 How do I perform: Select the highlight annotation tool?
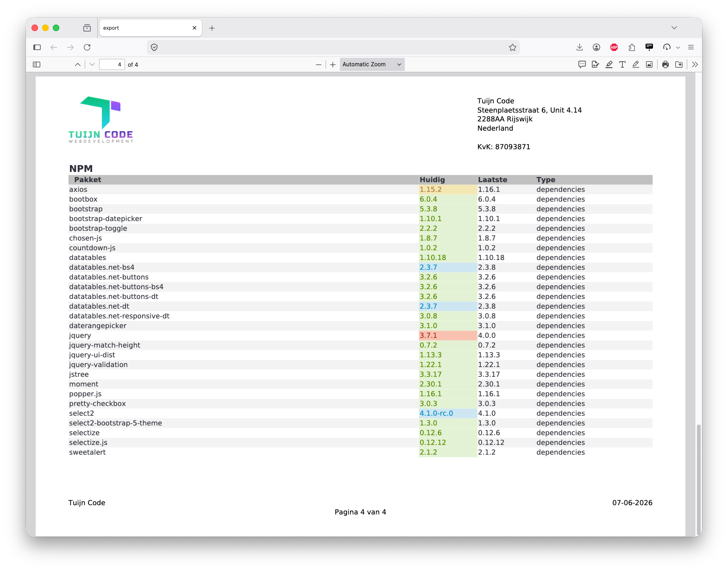tap(609, 64)
